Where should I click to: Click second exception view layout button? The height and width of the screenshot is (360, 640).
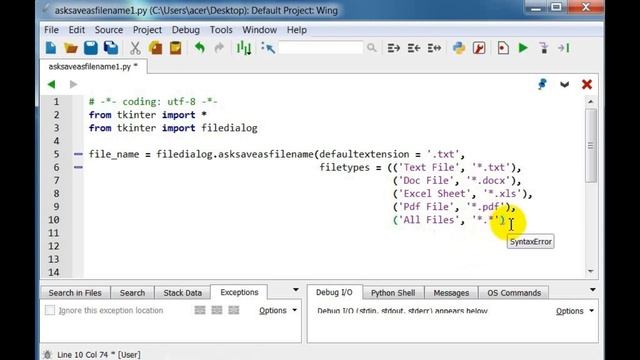click(217, 310)
